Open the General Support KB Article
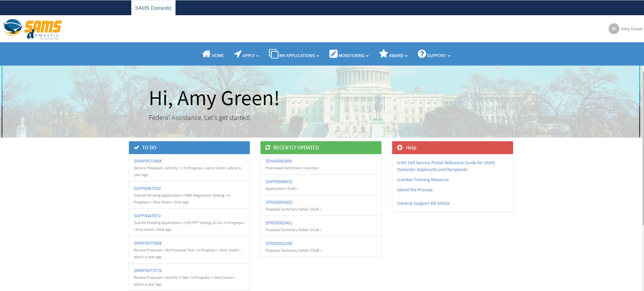 [x=423, y=203]
